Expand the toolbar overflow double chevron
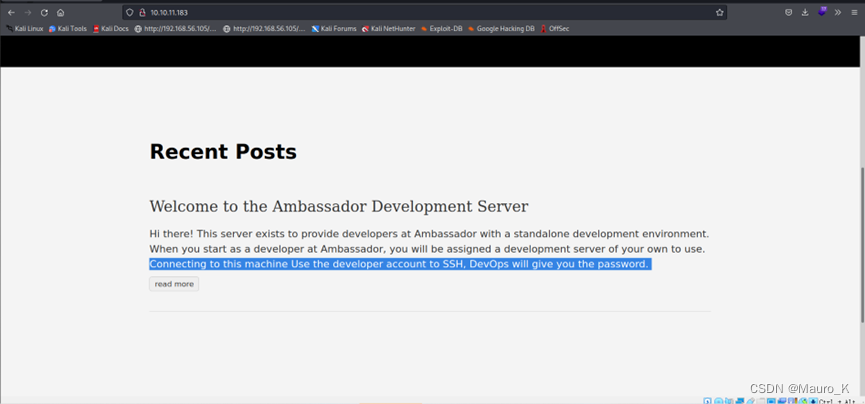This screenshot has width=865, height=404. click(x=837, y=12)
